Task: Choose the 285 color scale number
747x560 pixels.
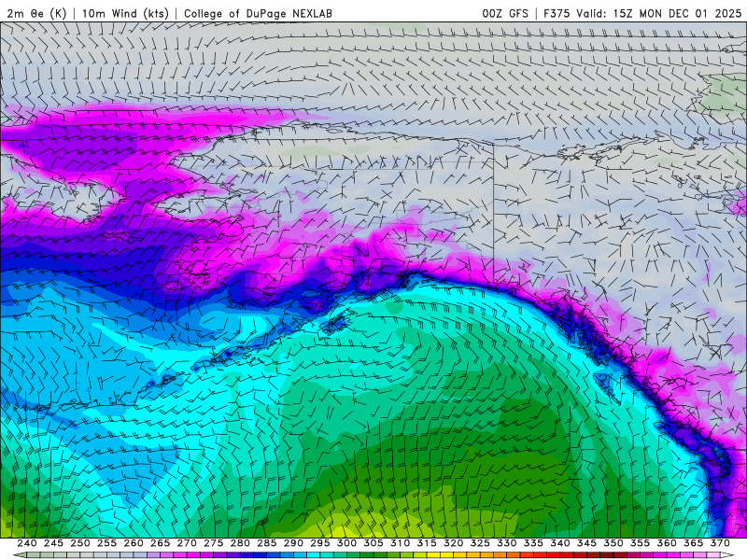Action: (x=267, y=543)
